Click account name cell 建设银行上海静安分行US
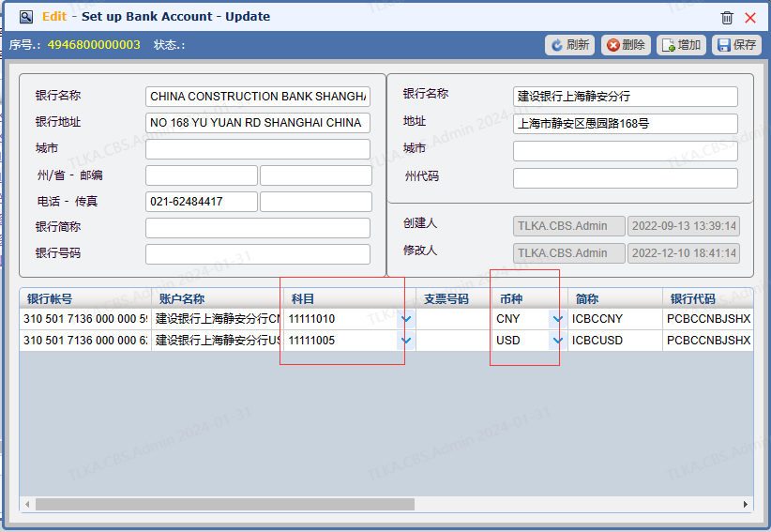771x532 pixels. click(x=218, y=341)
